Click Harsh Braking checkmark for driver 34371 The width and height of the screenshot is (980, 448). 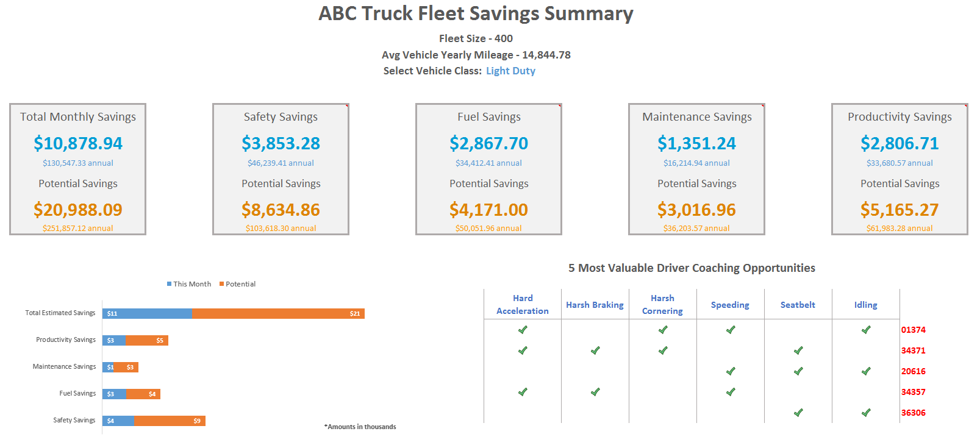pyautogui.click(x=595, y=350)
